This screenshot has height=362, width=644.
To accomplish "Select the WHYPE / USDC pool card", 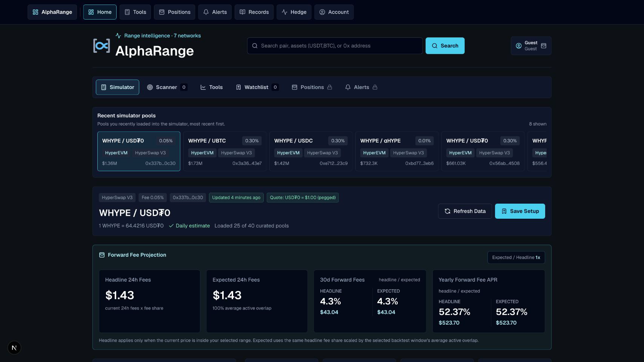I will click(x=311, y=151).
